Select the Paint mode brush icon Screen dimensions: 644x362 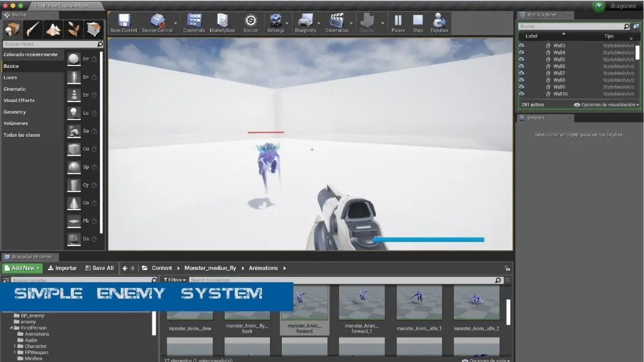pyautogui.click(x=33, y=29)
